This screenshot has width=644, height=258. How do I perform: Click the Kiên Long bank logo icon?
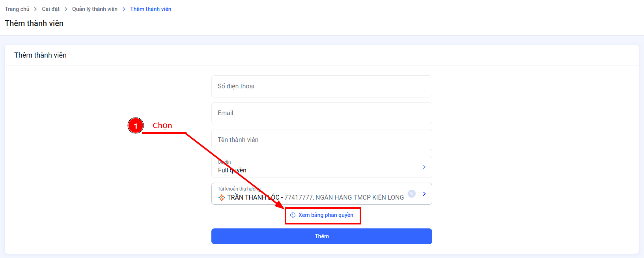[222, 197]
